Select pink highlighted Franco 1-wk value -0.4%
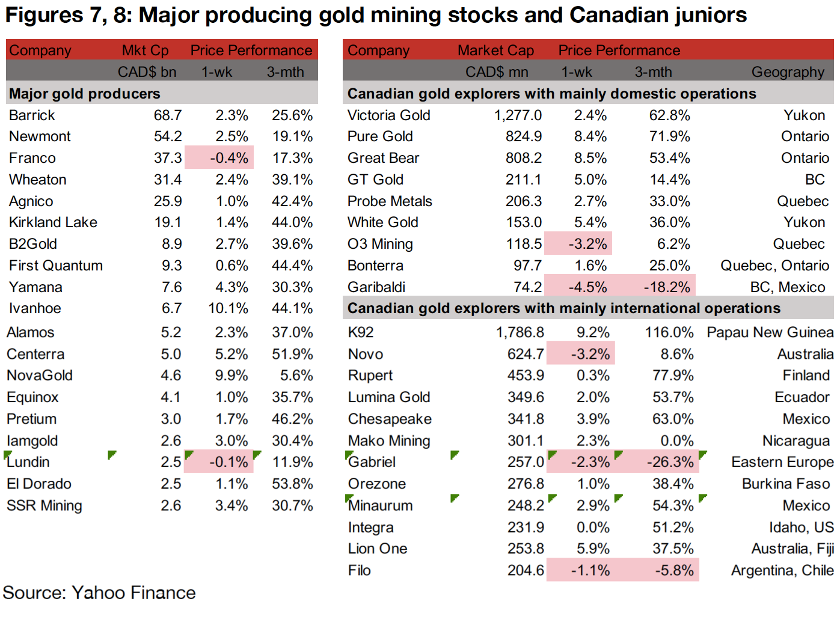840x625 pixels. point(219,158)
